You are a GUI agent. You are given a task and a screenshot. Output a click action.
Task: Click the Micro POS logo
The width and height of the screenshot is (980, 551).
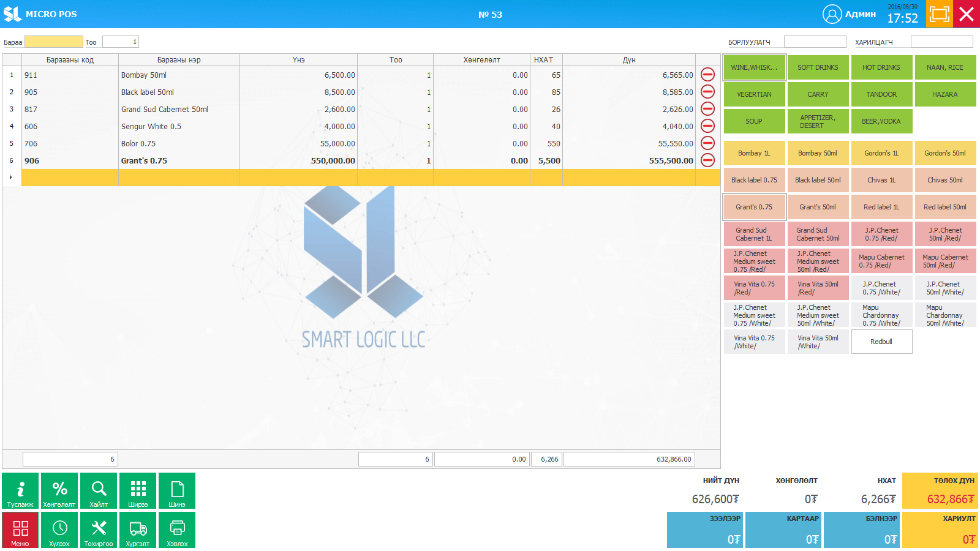pos(12,13)
